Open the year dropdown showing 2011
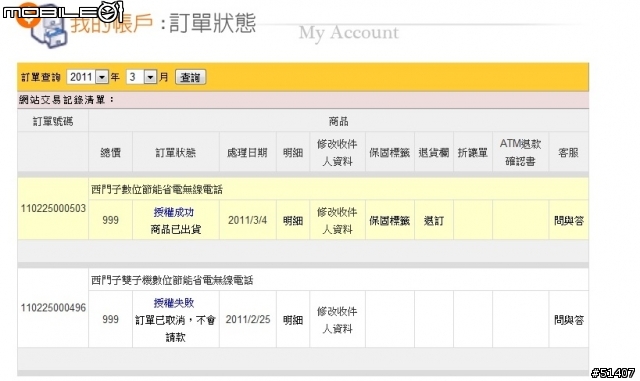 [87, 77]
